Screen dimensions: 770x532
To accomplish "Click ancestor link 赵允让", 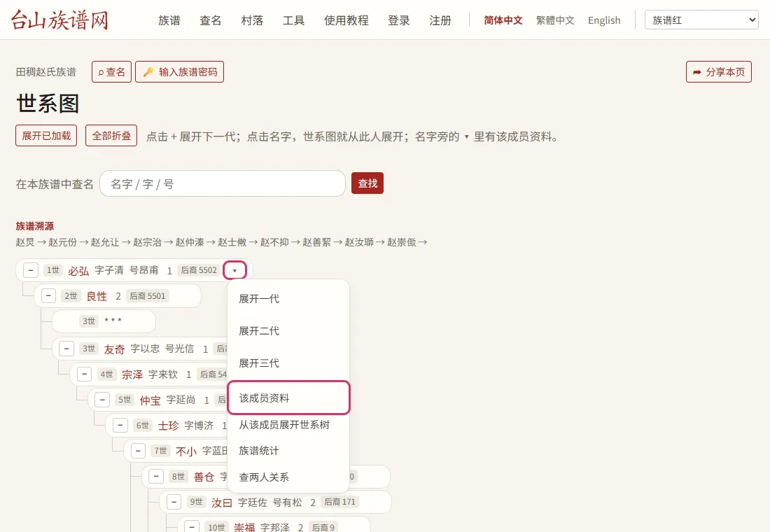I will (105, 242).
